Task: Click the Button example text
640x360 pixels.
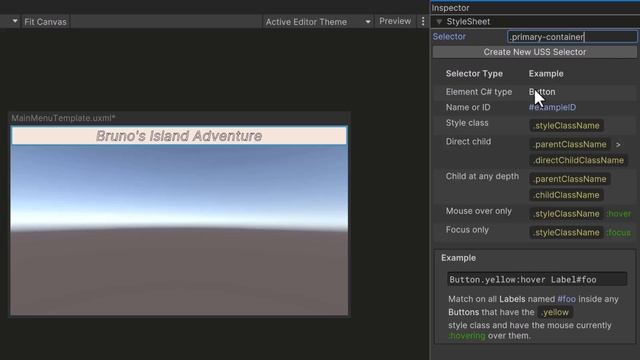Action: [542, 92]
